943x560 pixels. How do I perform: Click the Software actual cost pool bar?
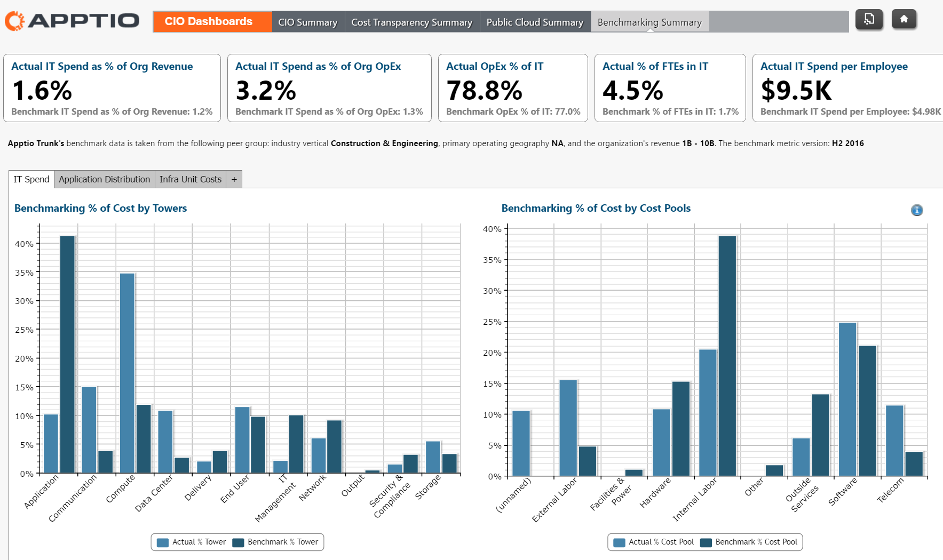tap(847, 399)
